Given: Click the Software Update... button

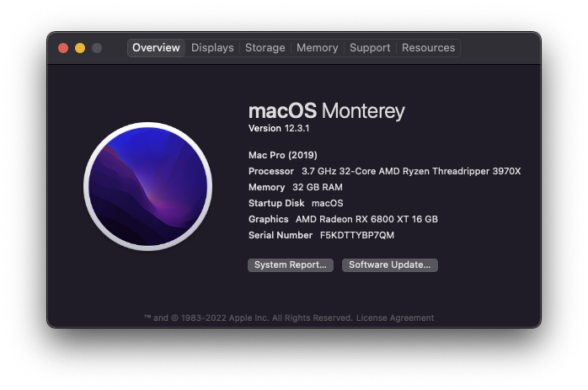Looking at the screenshot, I should tap(390, 265).
